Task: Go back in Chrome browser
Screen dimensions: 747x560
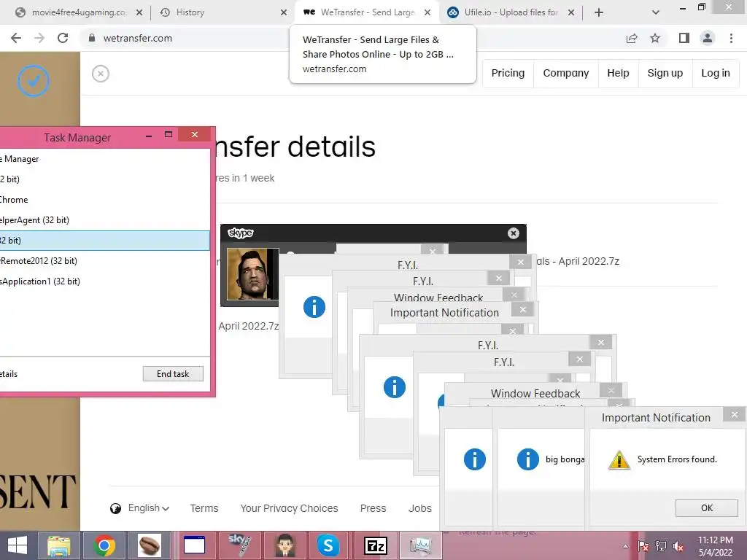Action: click(16, 38)
